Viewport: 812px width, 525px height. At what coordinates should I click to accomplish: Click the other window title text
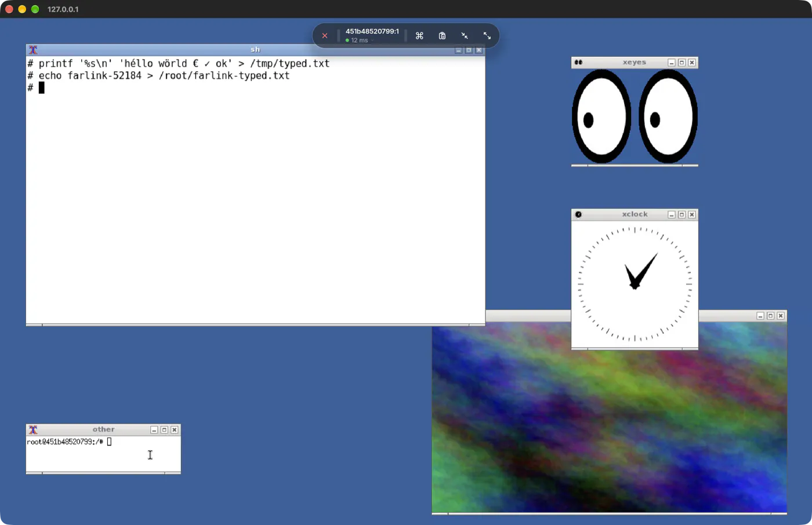(x=104, y=429)
